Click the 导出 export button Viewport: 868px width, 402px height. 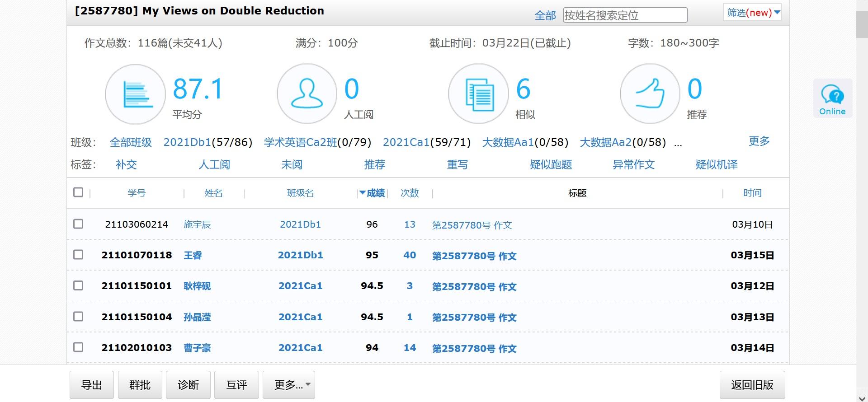pyautogui.click(x=91, y=385)
